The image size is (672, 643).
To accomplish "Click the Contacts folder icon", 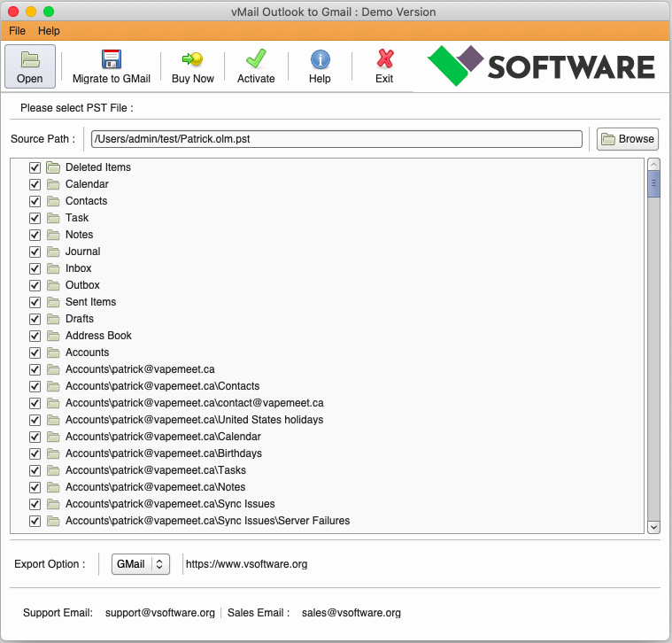I will point(53,201).
